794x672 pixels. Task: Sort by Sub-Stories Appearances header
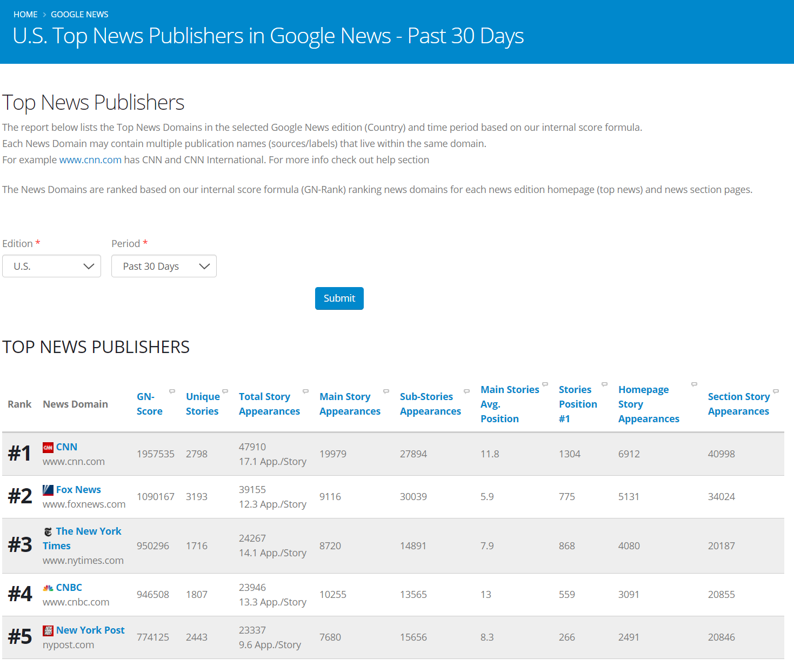click(x=430, y=404)
